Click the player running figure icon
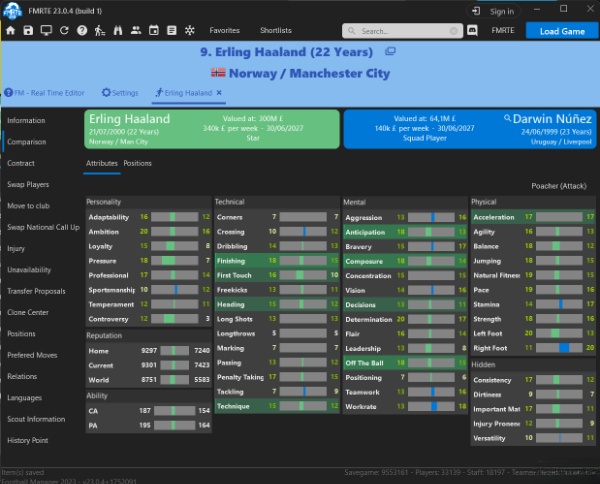The height and width of the screenshot is (484, 600). 100,30
